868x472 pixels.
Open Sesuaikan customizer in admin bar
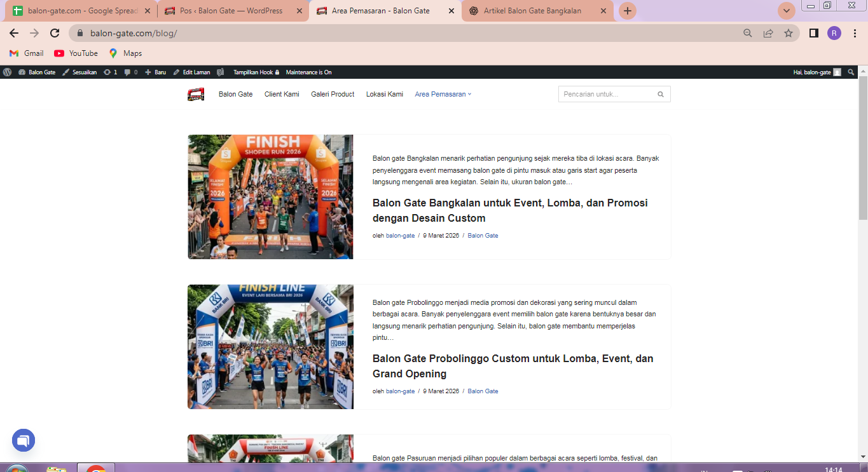79,72
